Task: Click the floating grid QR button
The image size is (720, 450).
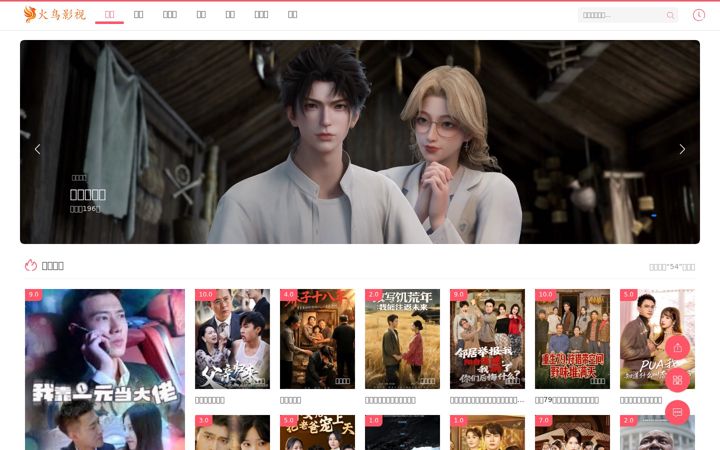Action: coord(677,380)
